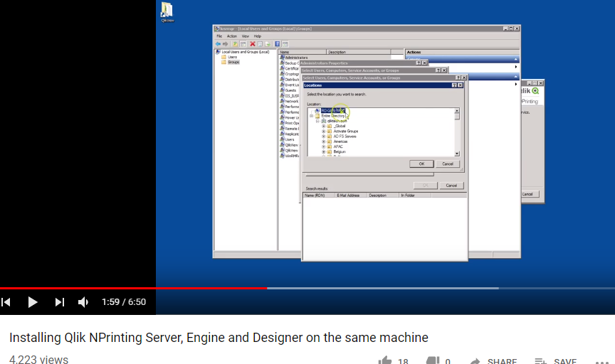
Task: Open the Action menu in lusrmgr window
Action: click(232, 36)
